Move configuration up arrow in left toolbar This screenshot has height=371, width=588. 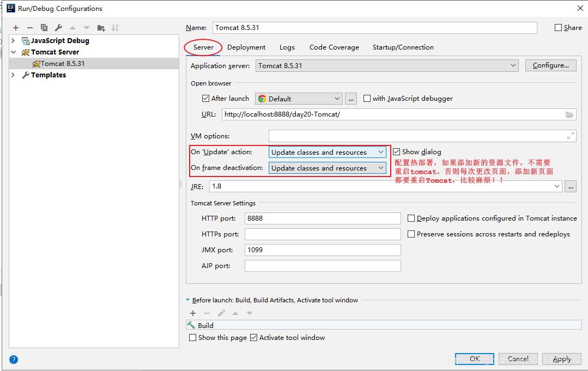(72, 28)
